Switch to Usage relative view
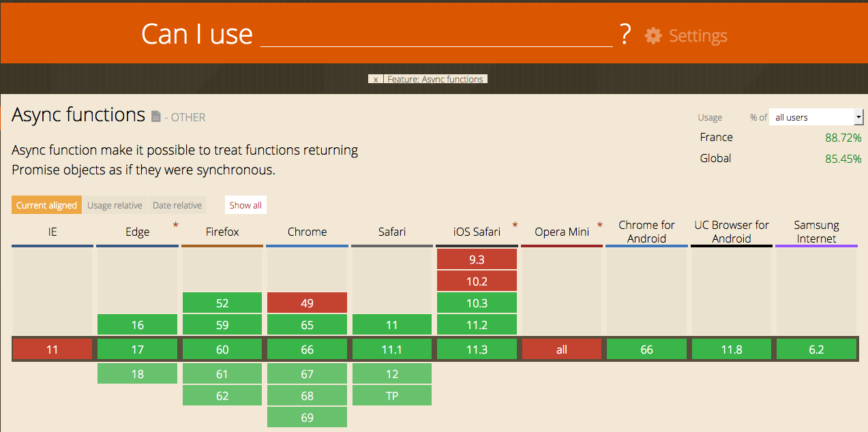Screen dimensions: 868x432 tap(115, 205)
